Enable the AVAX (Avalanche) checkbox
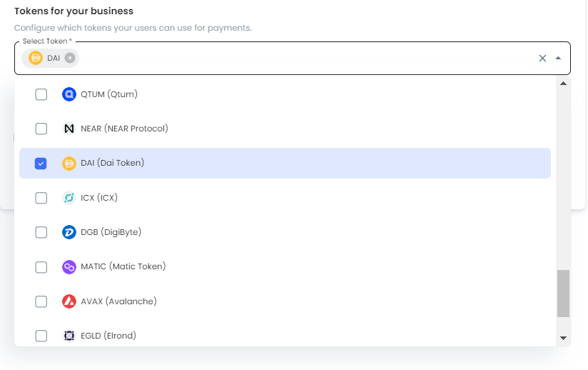The image size is (588, 370). 41,301
